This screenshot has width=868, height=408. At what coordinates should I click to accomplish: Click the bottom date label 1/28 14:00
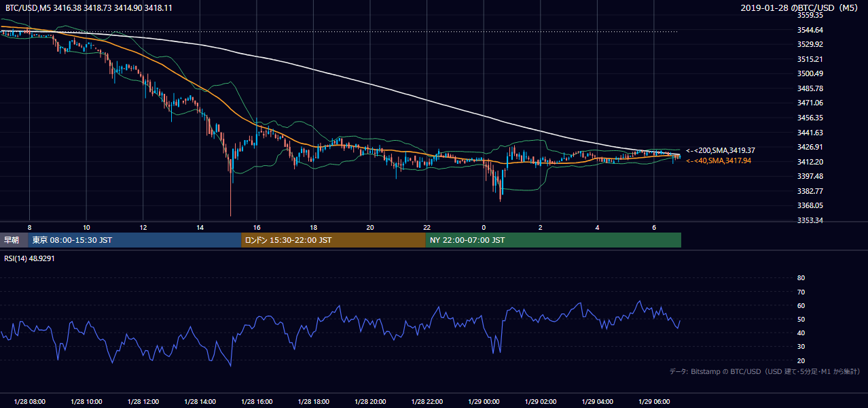200,402
